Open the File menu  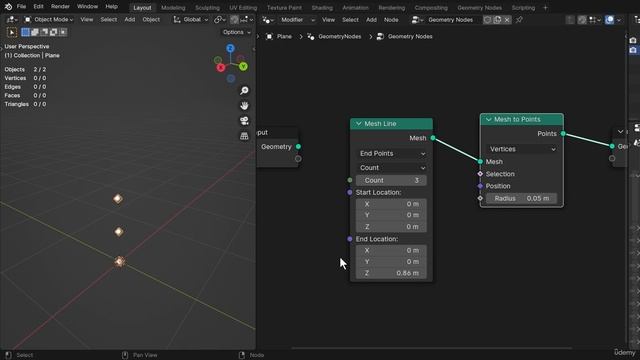click(21, 7)
